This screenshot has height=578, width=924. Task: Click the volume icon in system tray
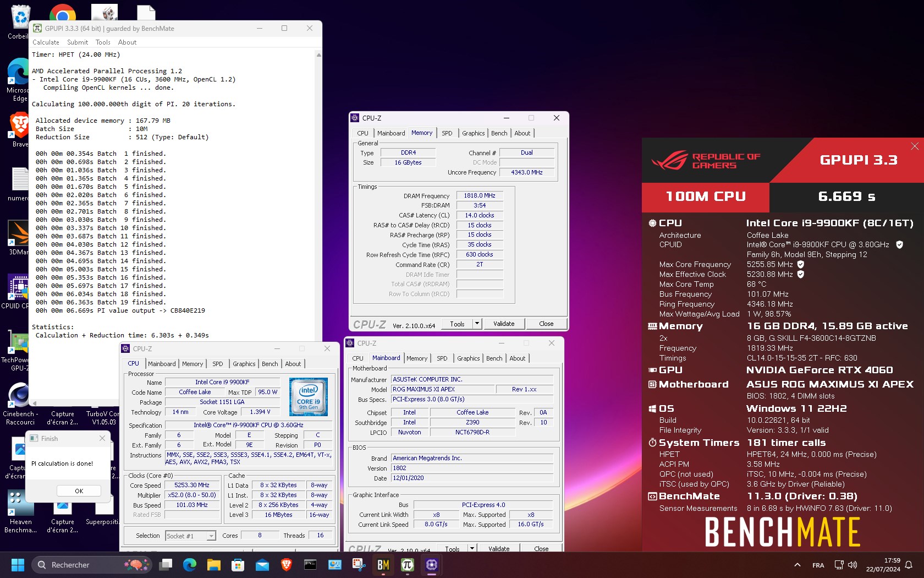click(853, 565)
